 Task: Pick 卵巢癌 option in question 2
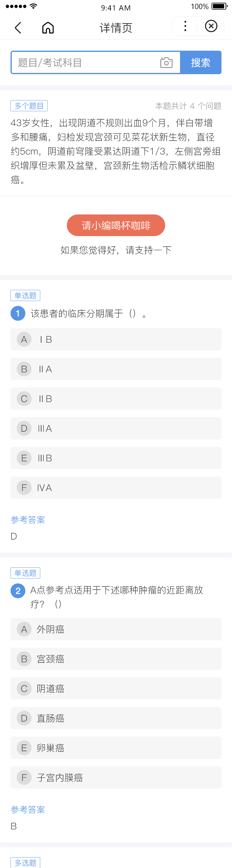116,748
